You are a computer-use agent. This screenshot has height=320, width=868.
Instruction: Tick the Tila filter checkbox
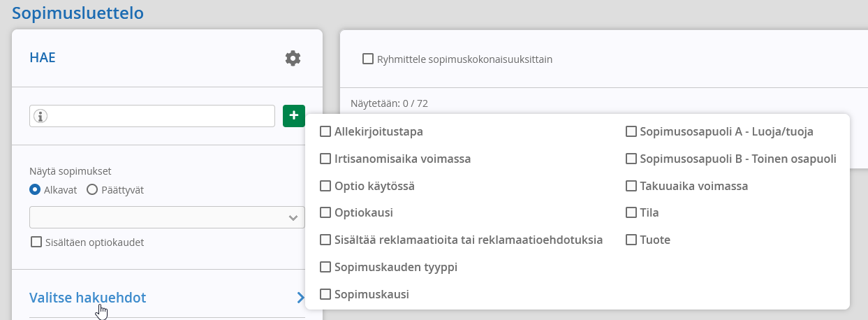(631, 212)
